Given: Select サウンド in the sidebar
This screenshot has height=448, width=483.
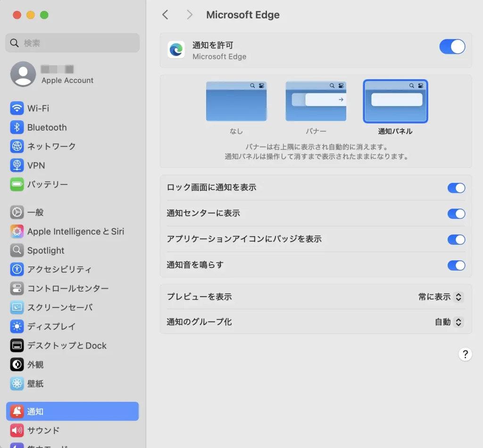Looking at the screenshot, I should coord(43,430).
